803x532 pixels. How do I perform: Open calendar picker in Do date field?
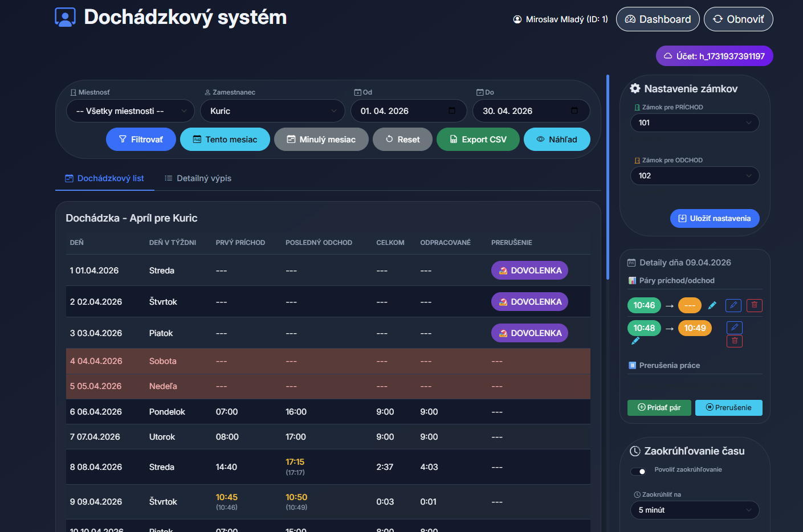pyautogui.click(x=574, y=111)
